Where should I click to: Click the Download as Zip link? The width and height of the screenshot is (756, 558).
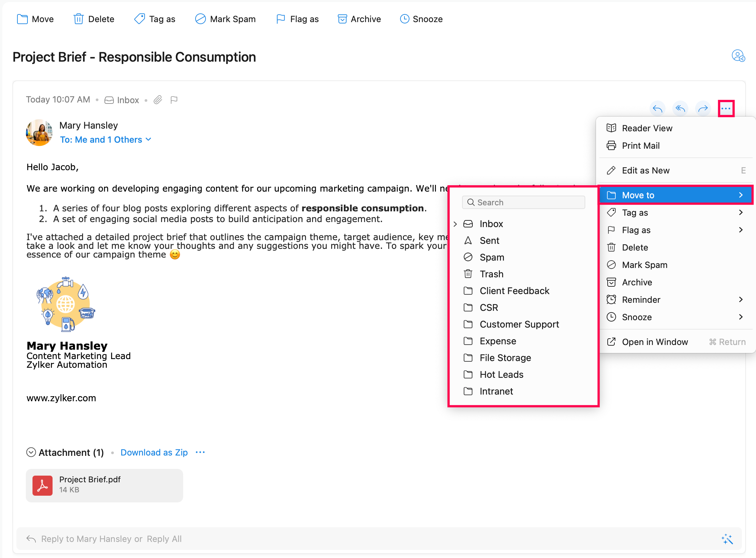[154, 452]
